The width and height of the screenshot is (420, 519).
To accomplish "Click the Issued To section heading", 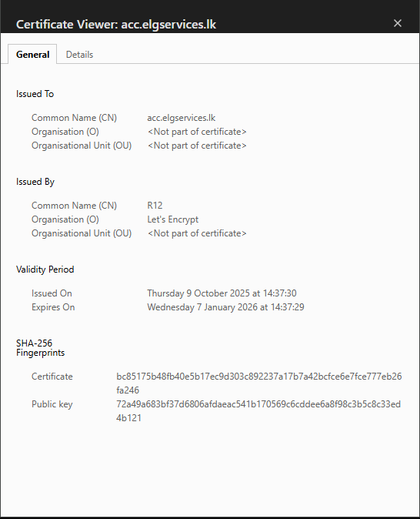I will (x=35, y=94).
